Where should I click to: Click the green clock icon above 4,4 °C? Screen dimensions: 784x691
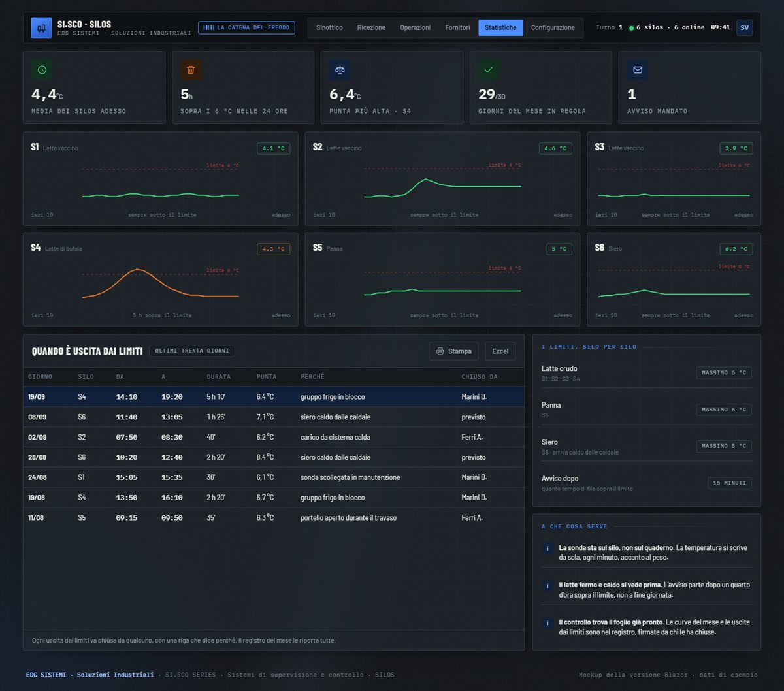(42, 70)
